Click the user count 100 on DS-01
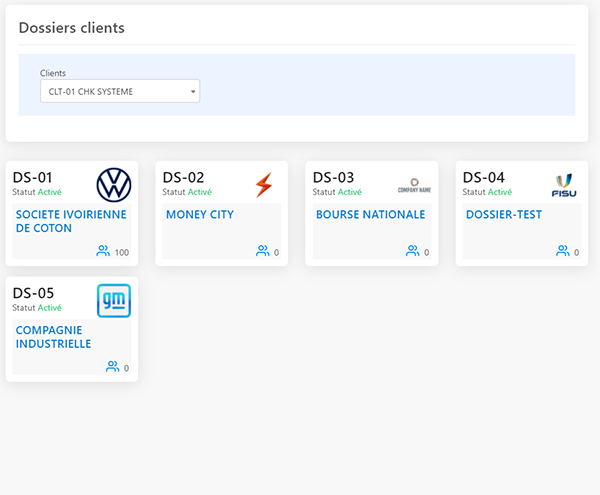This screenshot has height=495, width=600. [122, 252]
